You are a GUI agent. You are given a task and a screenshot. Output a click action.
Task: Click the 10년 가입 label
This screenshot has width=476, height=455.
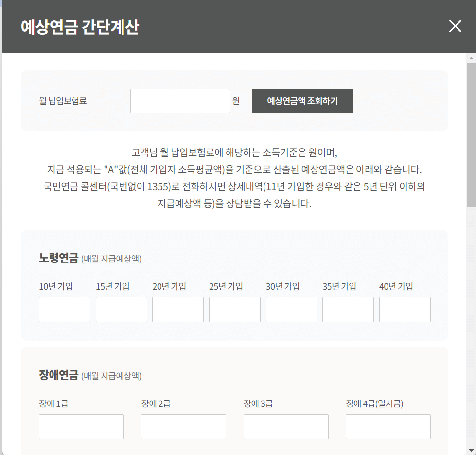tap(56, 286)
